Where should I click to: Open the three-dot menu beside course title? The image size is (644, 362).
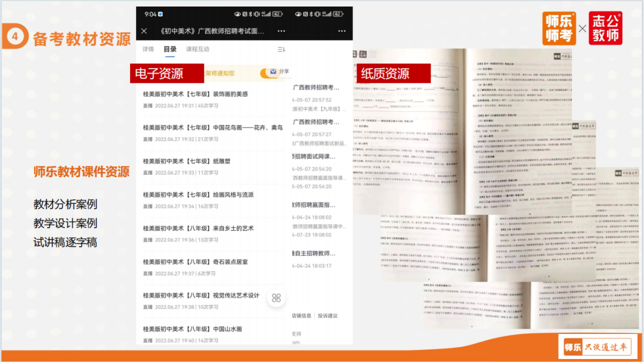tap(281, 31)
